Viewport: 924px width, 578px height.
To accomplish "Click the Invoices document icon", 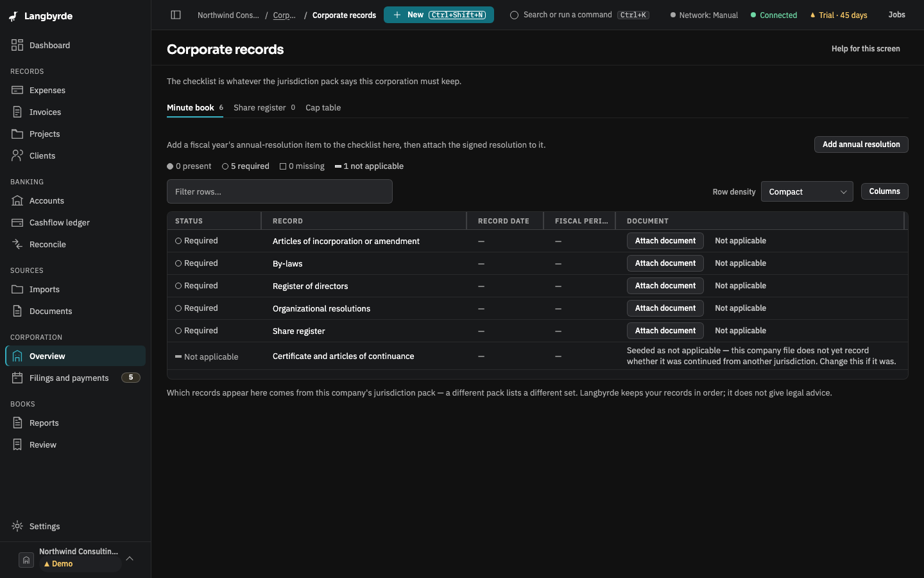I will (17, 112).
